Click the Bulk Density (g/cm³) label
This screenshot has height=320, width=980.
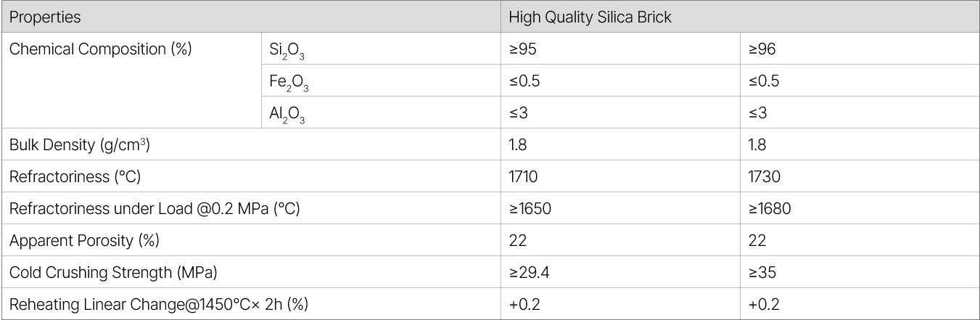click(x=80, y=144)
